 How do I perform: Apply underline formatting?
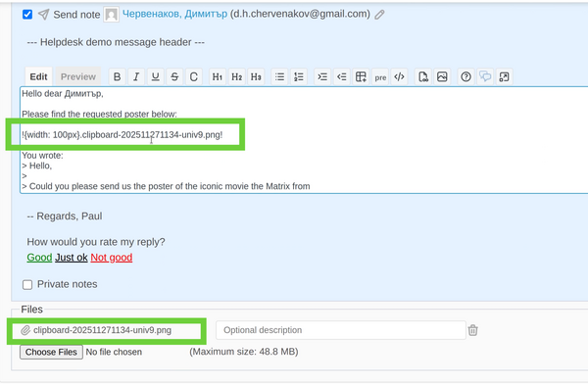(155, 76)
